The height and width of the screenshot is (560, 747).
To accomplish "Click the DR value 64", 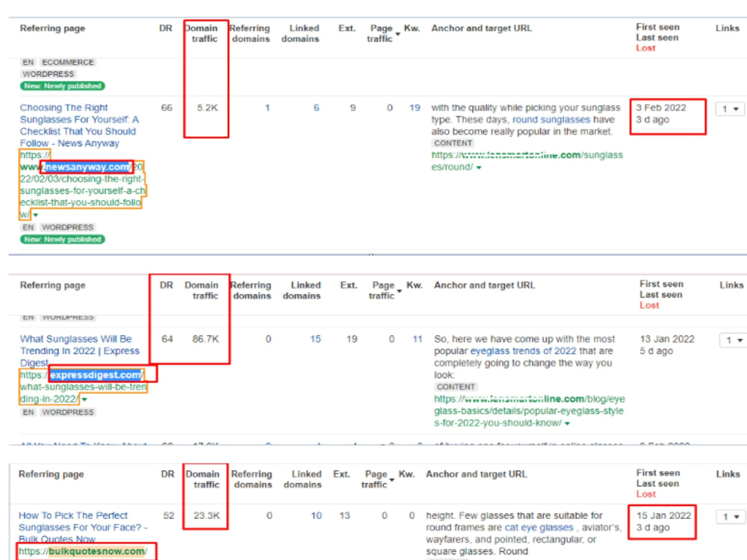I will click(167, 339).
